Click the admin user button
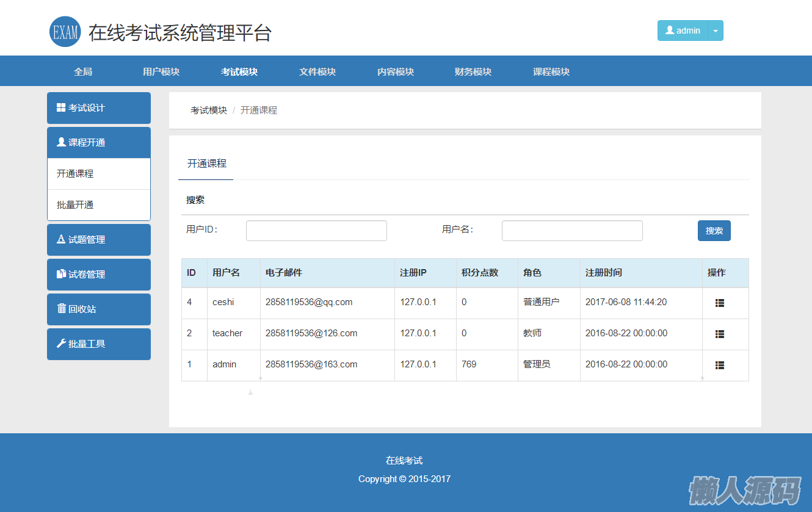 tap(683, 31)
